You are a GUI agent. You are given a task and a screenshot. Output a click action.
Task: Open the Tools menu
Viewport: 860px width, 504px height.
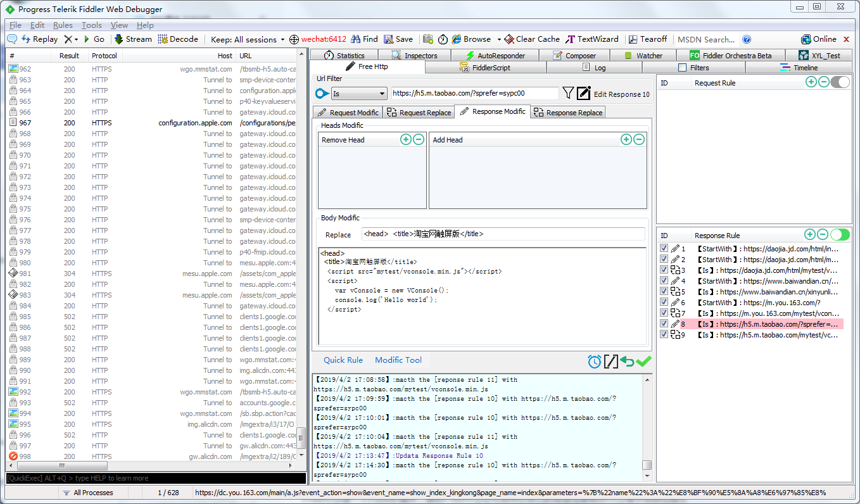(x=92, y=25)
